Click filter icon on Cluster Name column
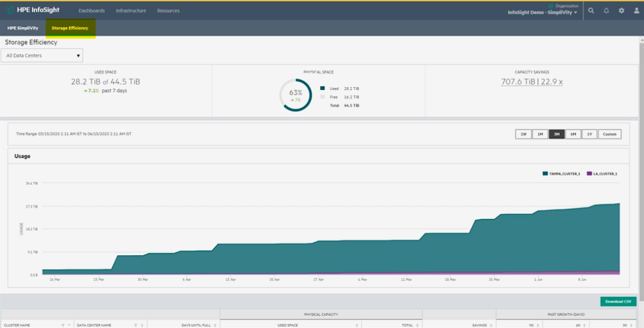The image size is (644, 328). click(63, 325)
